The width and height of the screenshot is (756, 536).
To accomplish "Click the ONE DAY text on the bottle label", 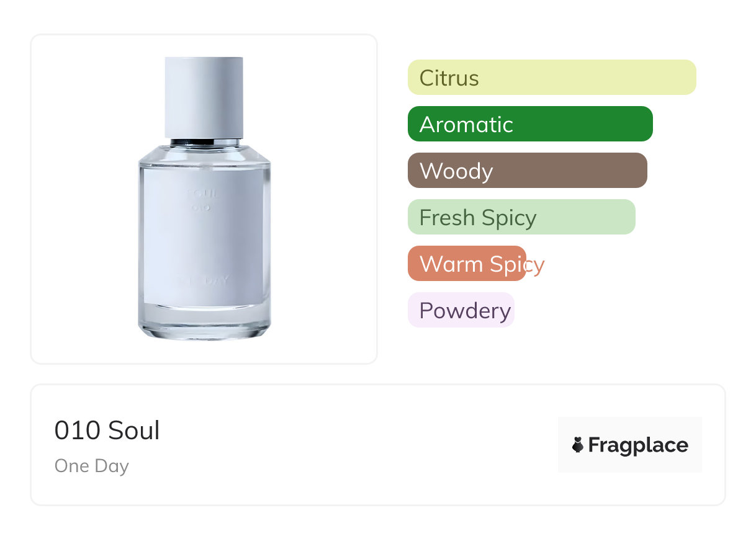I will tap(204, 280).
